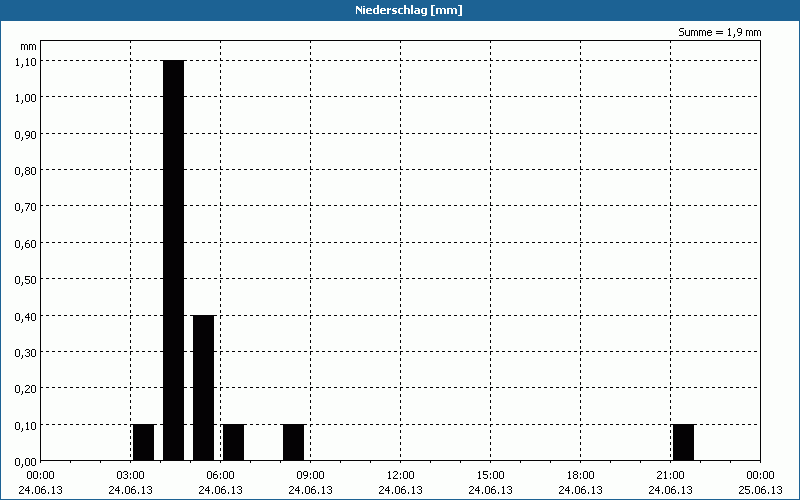Select the bar starting at 03:00

tap(143, 442)
